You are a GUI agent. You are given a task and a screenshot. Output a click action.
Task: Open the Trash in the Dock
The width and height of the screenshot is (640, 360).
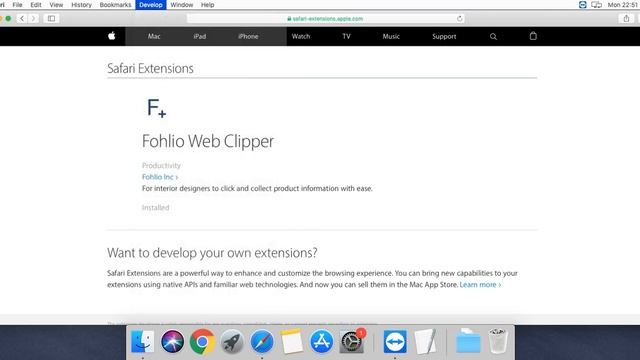click(x=498, y=341)
